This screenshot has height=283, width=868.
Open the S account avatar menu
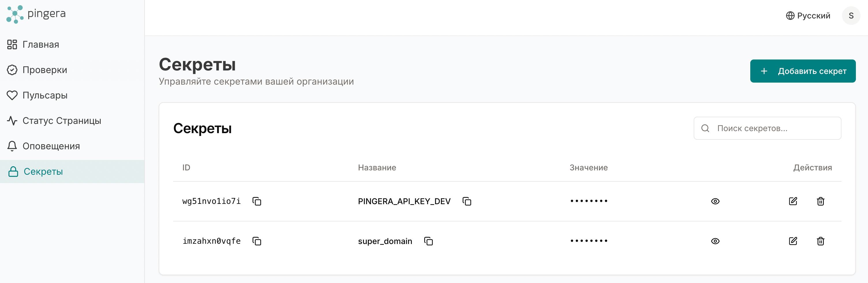(x=851, y=16)
